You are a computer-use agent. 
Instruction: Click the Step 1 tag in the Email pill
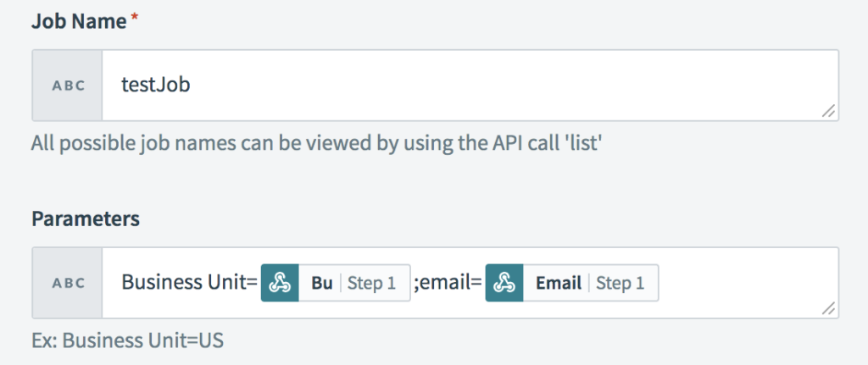point(620,283)
